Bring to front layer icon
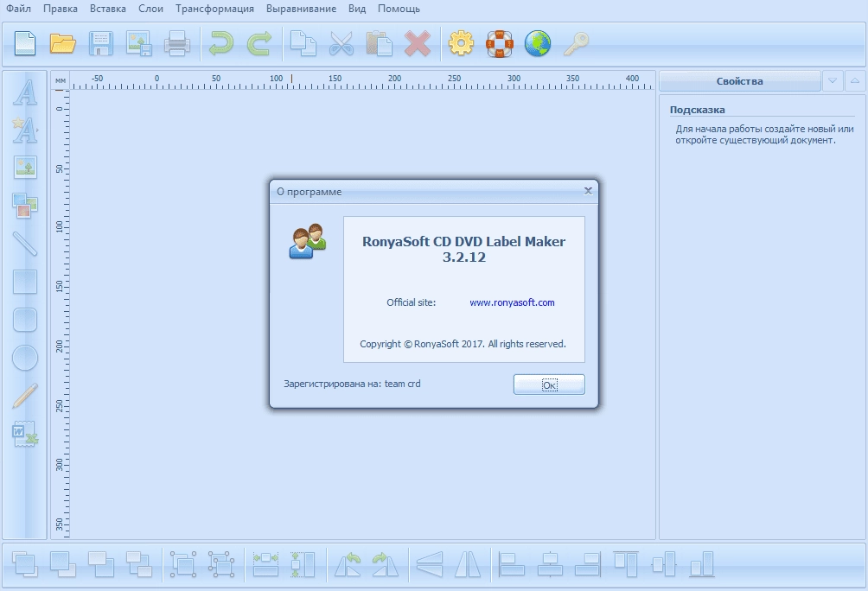Screen dimensions: 868x591 pyautogui.click(x=25, y=564)
